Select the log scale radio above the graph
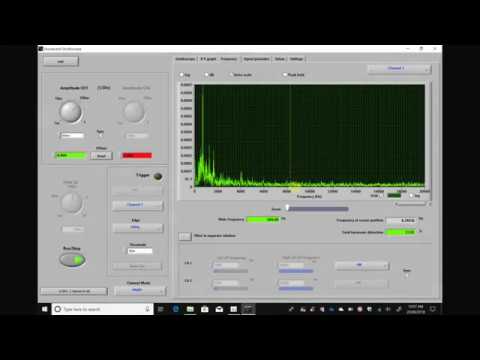 tap(182, 75)
